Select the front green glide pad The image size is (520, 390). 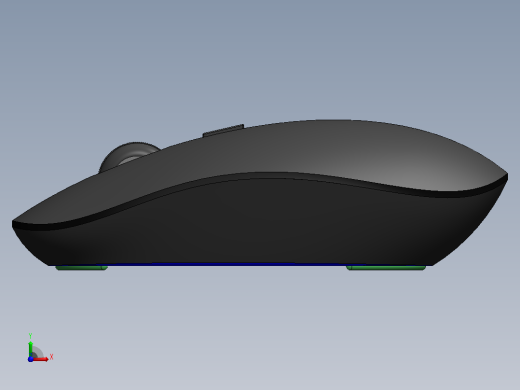click(81, 268)
